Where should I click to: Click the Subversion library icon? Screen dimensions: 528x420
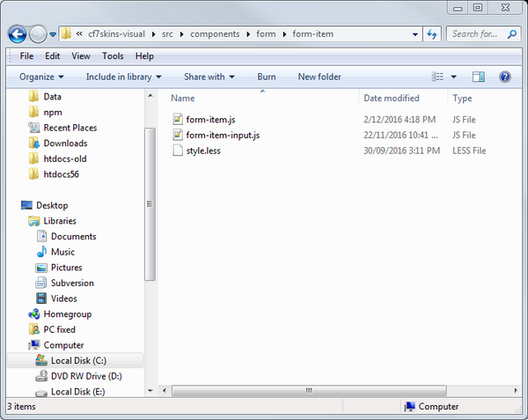(41, 284)
